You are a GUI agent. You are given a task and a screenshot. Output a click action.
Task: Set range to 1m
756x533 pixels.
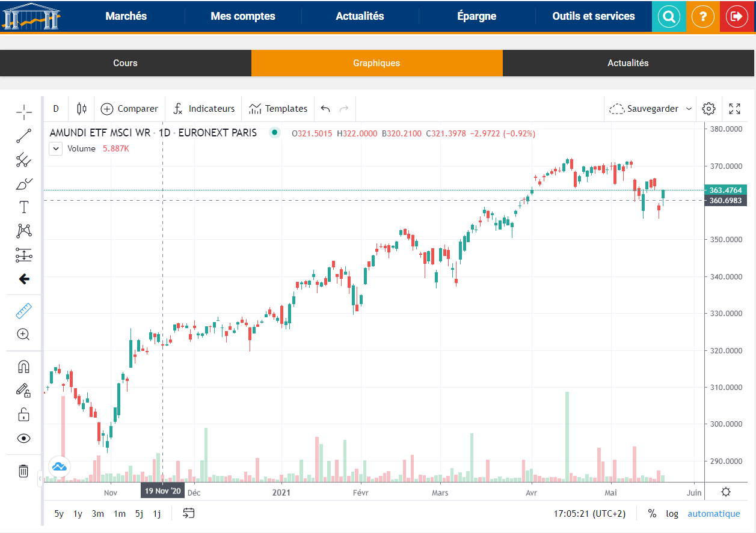120,514
